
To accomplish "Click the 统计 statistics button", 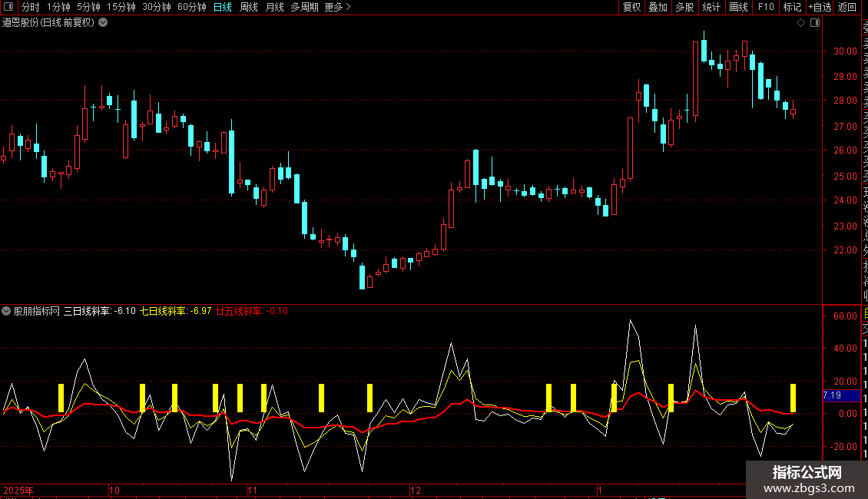I will pyautogui.click(x=711, y=7).
